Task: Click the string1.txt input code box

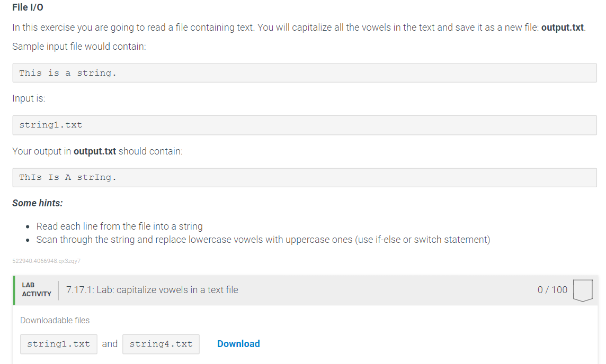Action: (305, 125)
